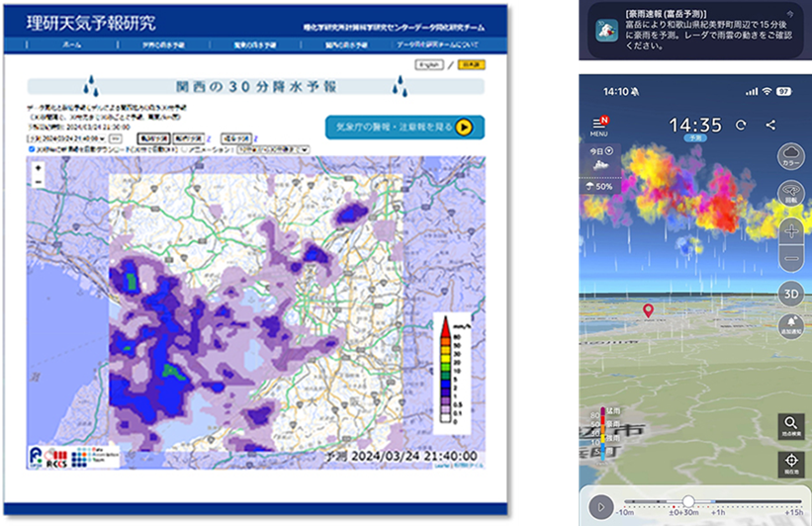Click the timeline slider handle

point(688,501)
